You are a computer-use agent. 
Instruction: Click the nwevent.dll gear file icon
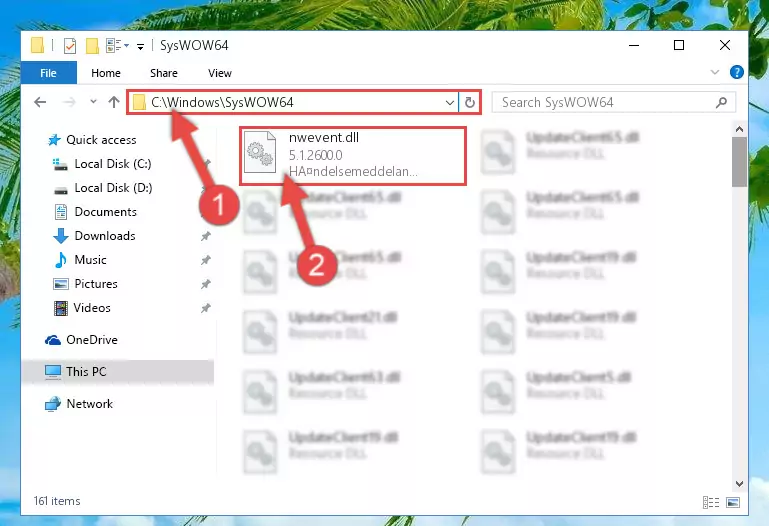pyautogui.click(x=260, y=151)
